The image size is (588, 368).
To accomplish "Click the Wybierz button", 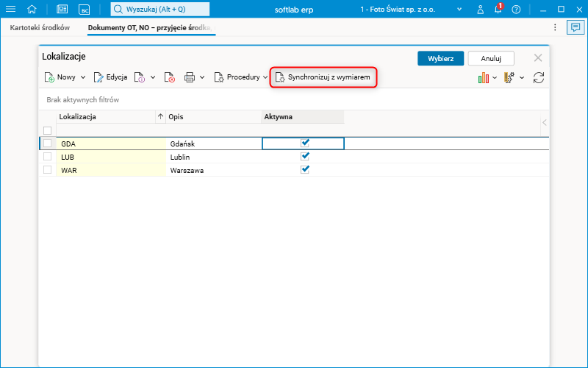I will (440, 59).
